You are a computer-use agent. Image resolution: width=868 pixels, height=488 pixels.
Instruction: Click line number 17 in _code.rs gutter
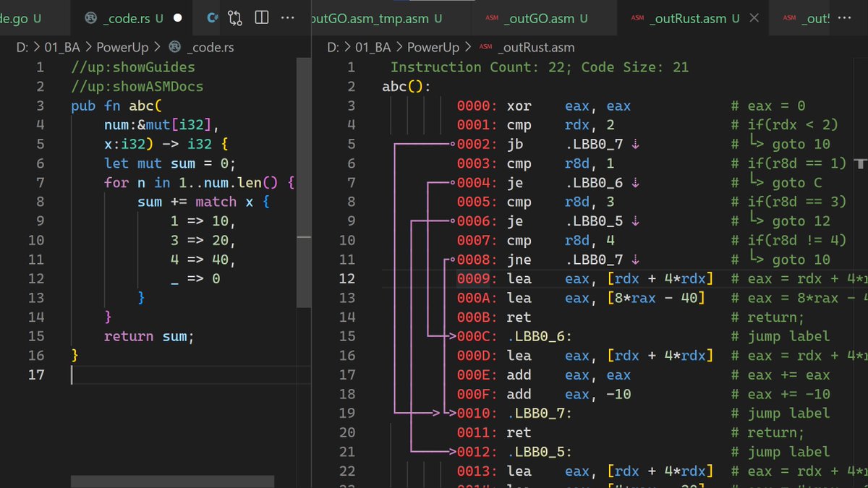[x=35, y=374]
